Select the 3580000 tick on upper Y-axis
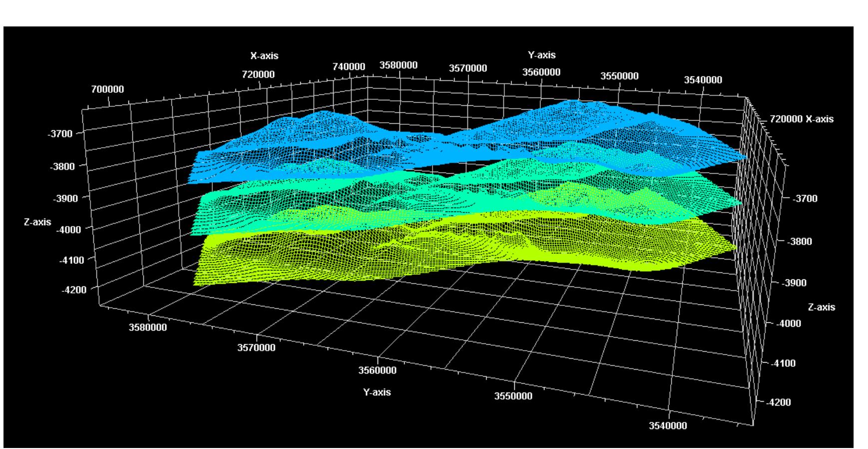868x449 pixels. click(x=400, y=65)
